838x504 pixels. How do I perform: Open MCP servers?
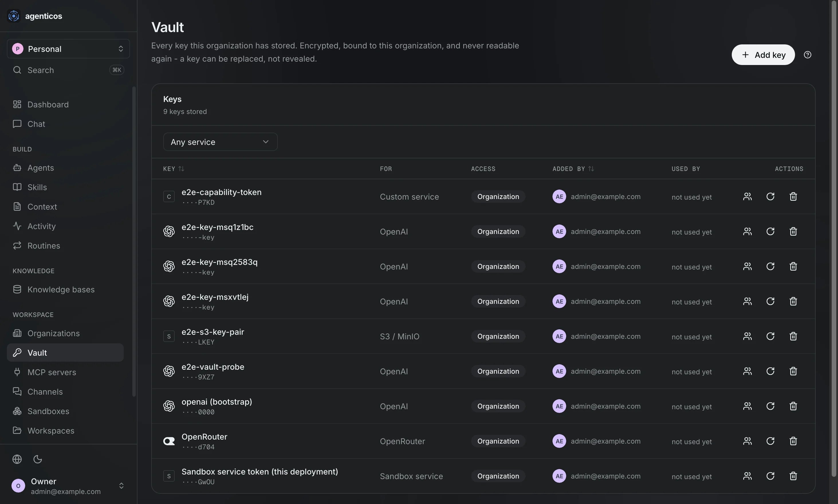[x=65, y=372]
